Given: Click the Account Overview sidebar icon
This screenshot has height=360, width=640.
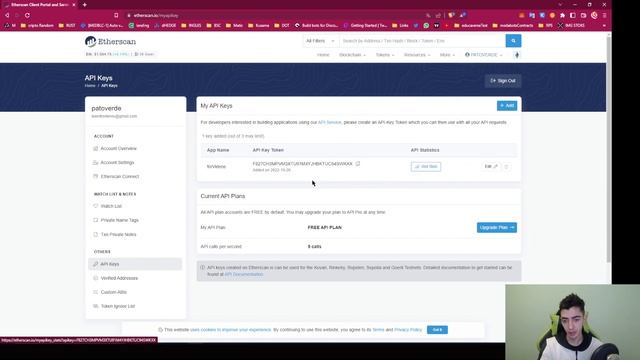Looking at the screenshot, I should [x=96, y=149].
